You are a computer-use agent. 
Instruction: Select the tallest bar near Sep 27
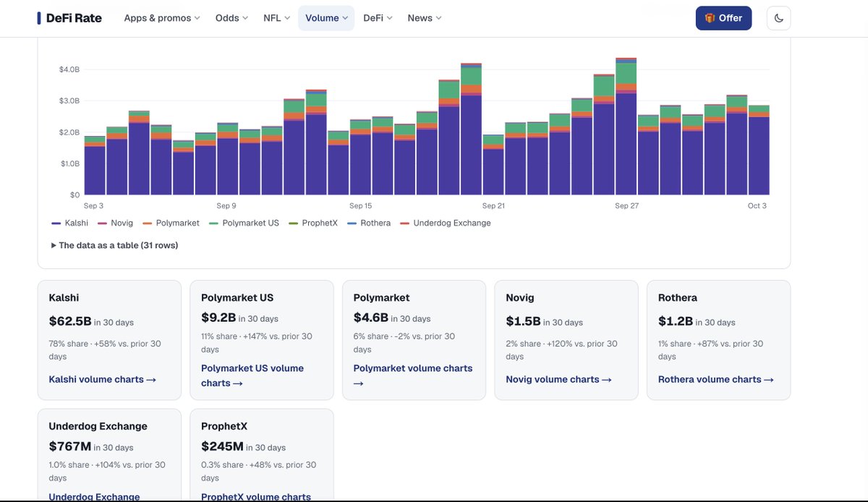click(x=626, y=126)
